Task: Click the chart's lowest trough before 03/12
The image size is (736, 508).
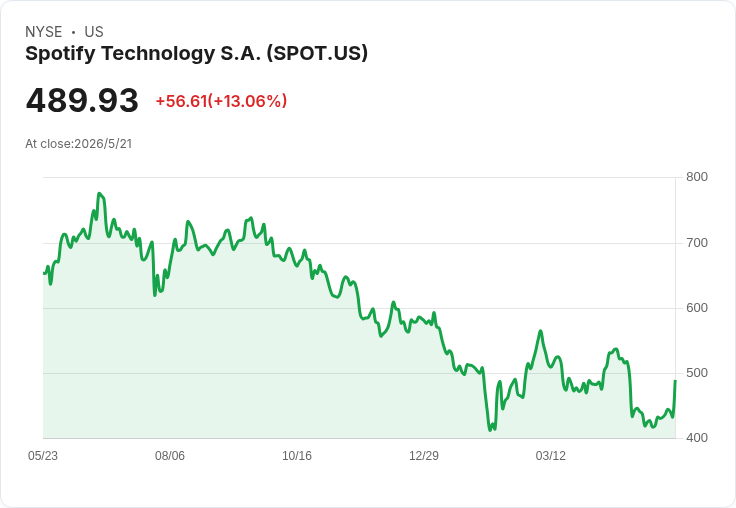Action: pos(490,430)
